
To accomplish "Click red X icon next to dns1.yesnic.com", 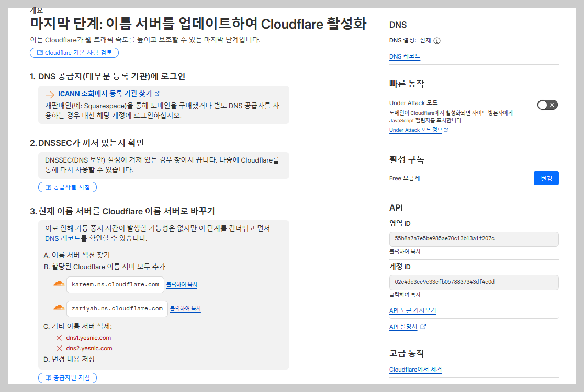I will [59, 338].
